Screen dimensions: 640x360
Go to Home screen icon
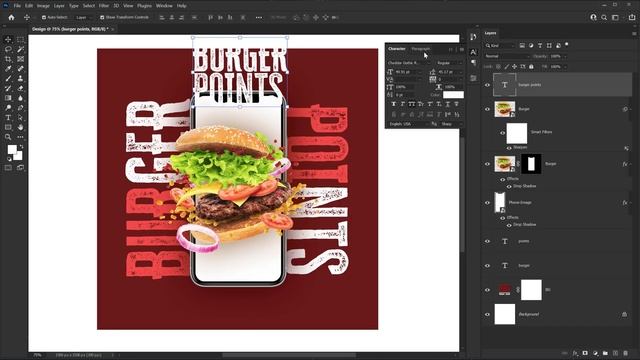(x=11, y=18)
